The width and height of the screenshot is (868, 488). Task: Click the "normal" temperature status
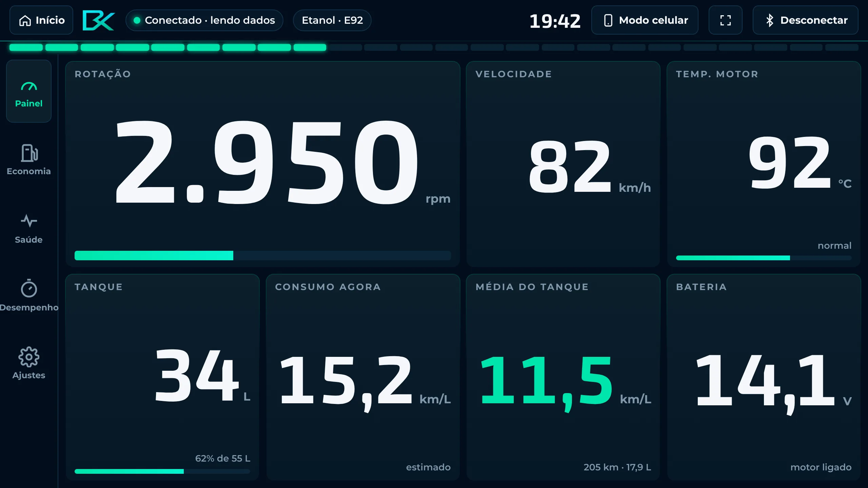pos(834,246)
